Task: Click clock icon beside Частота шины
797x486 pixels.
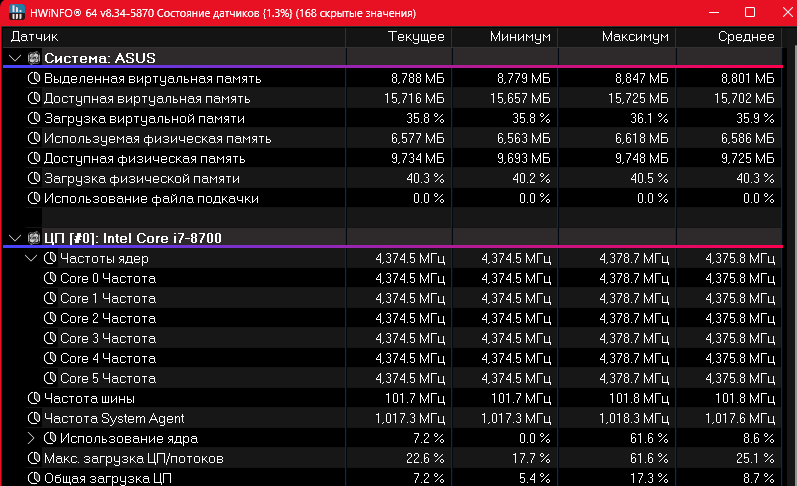Action: [x=33, y=398]
